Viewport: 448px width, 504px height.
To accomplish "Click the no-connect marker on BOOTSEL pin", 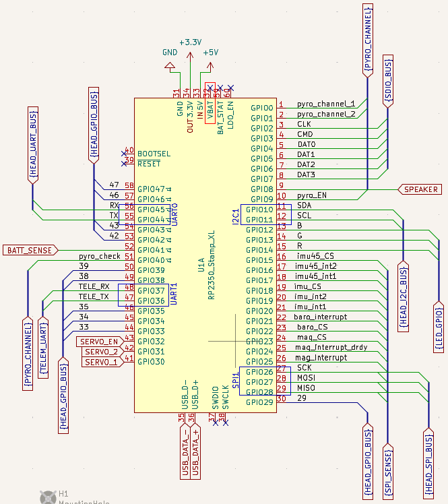I will 123,152.
